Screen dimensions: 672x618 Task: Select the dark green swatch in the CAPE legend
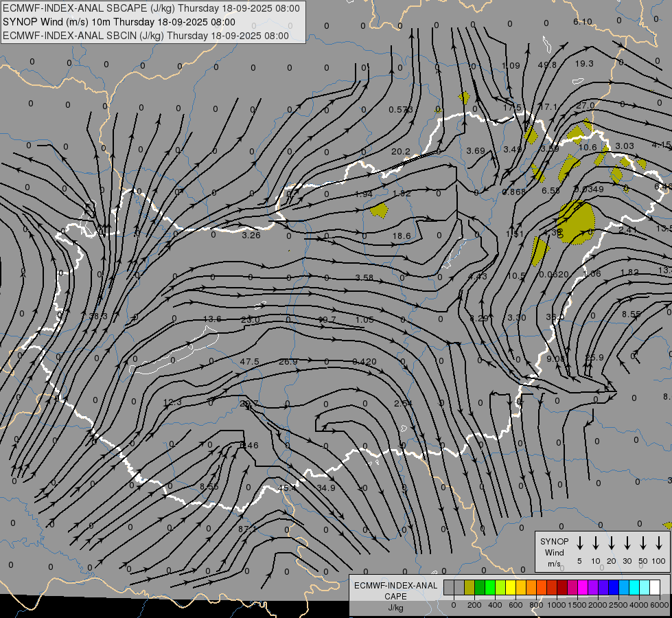pos(480,588)
